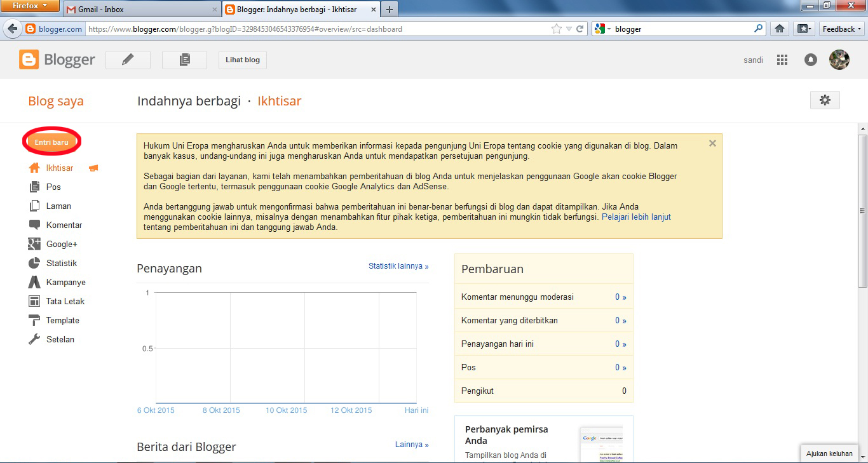Click the Komentar speech bubble icon
868x463 pixels.
[34, 225]
